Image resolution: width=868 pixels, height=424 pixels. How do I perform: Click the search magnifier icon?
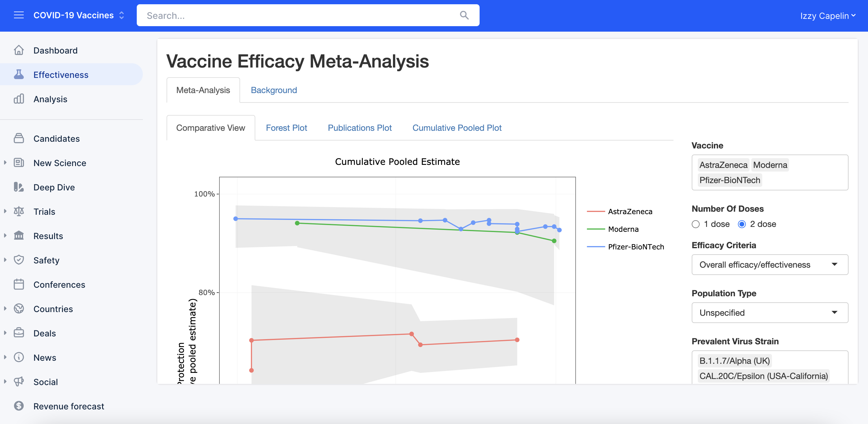(464, 15)
